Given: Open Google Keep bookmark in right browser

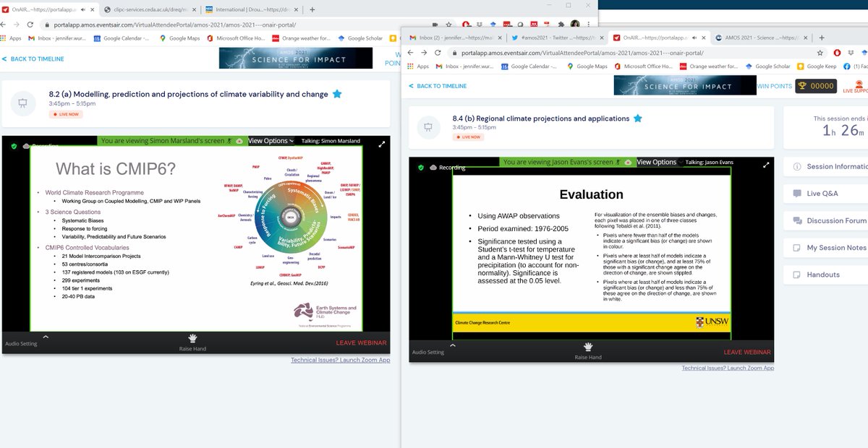Looking at the screenshot, I should click(x=816, y=66).
